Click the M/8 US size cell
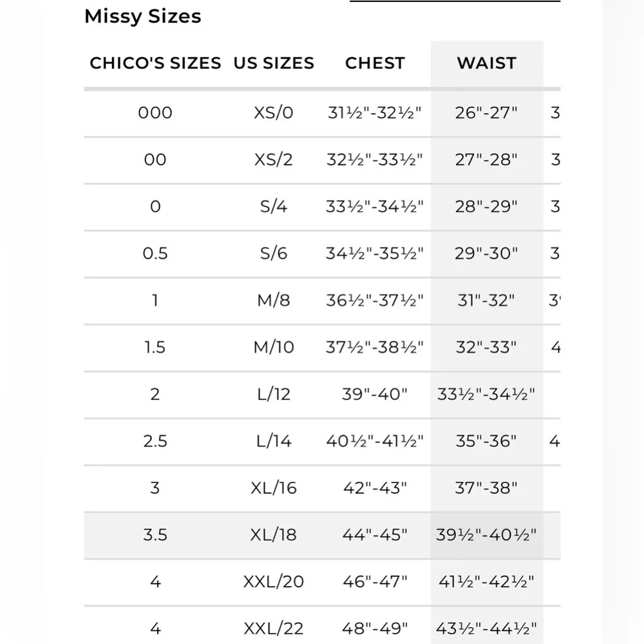 [274, 300]
